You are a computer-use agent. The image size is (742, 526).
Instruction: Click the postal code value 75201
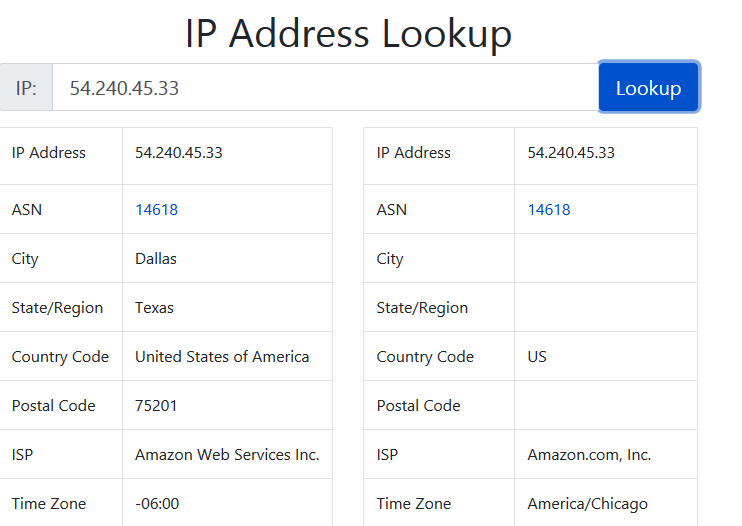157,406
